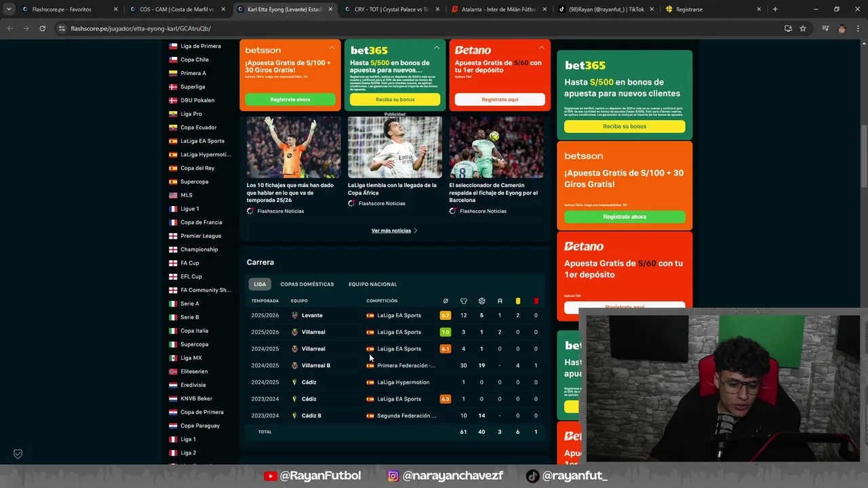
Task: Switch to COS - CAM Costa de Marfil tab
Action: 176,9
